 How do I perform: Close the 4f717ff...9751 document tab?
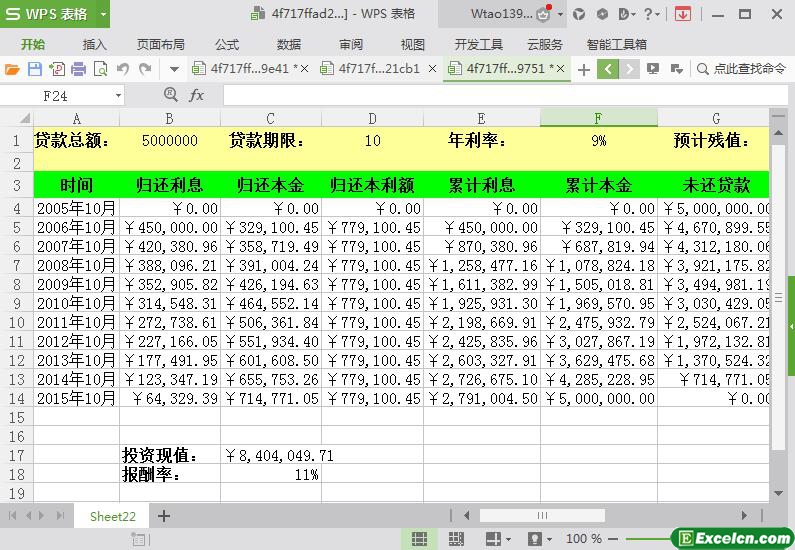(x=560, y=68)
